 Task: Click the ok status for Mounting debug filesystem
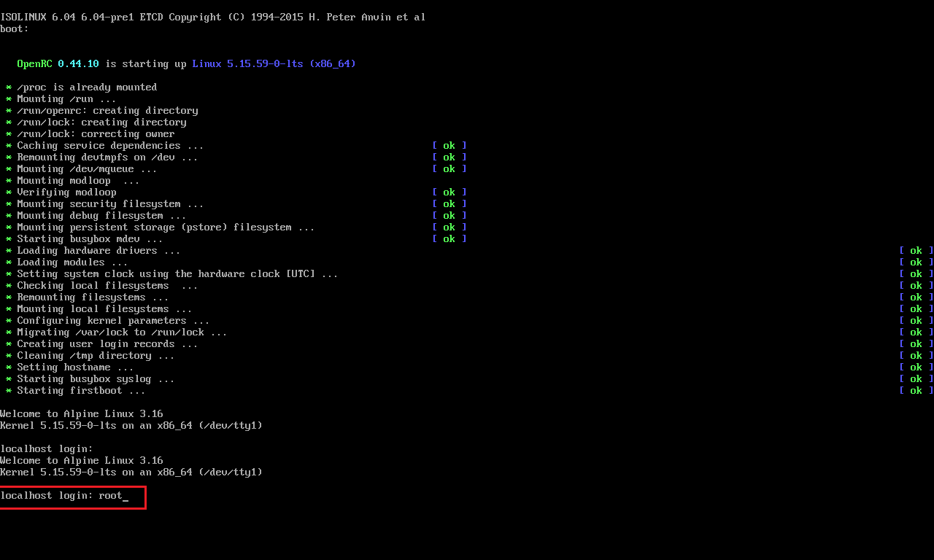click(x=449, y=216)
